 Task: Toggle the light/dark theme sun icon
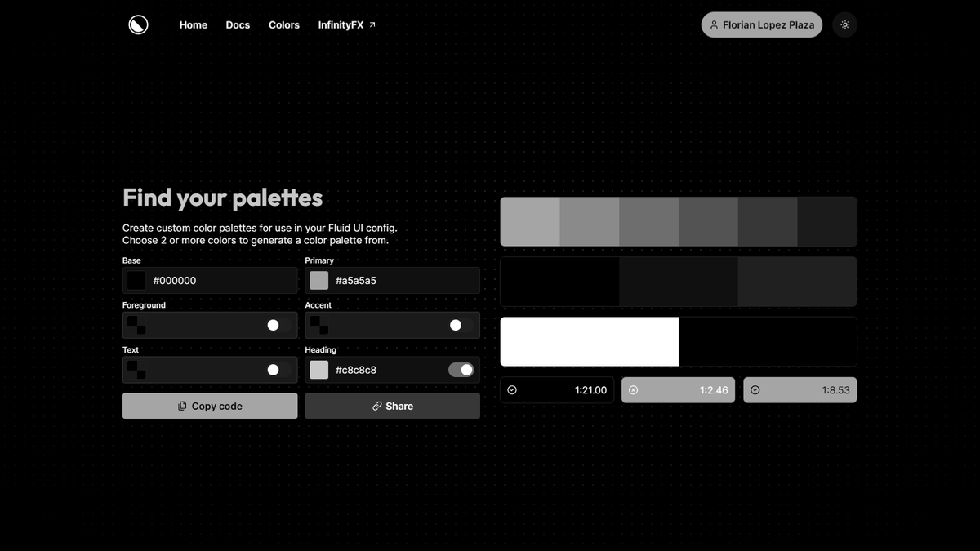point(845,24)
